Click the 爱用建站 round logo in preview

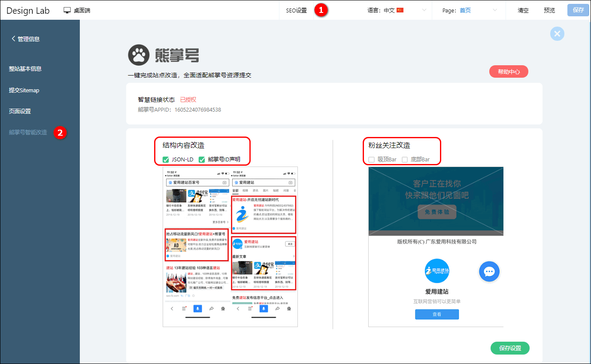437,271
